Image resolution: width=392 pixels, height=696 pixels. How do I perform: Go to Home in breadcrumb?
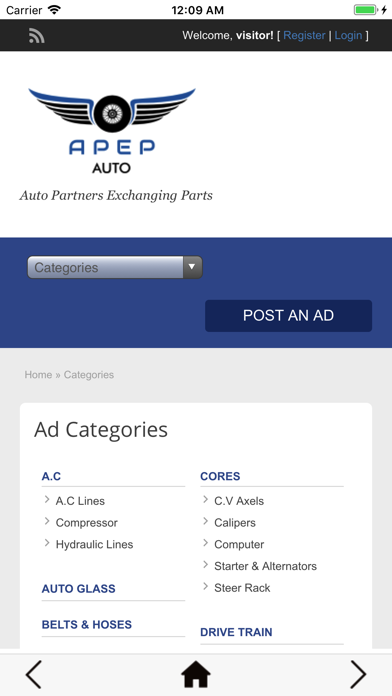(38, 375)
